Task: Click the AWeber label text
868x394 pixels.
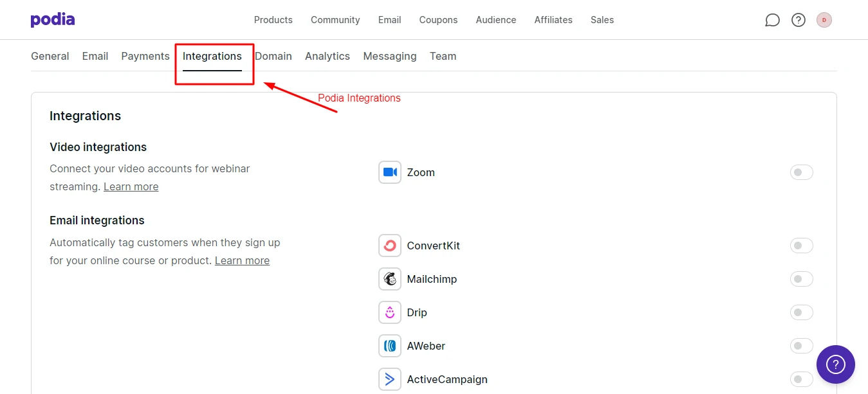Action: [426, 346]
